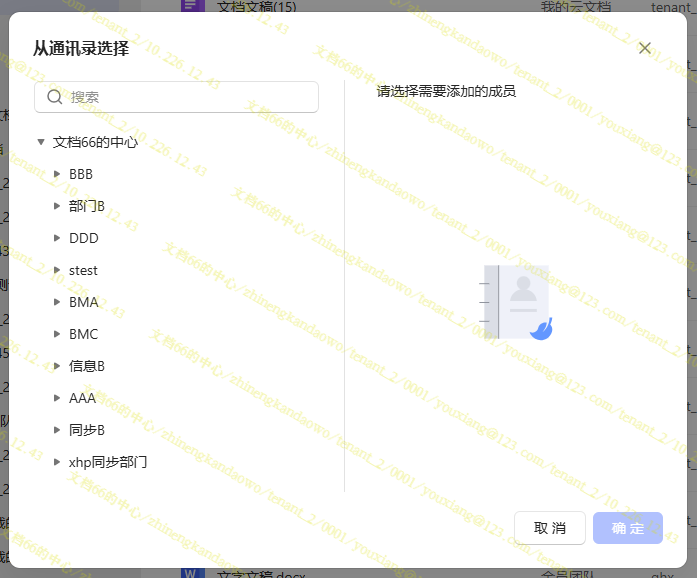
Task: Expand the 部门B department arrow
Action: pos(57,206)
